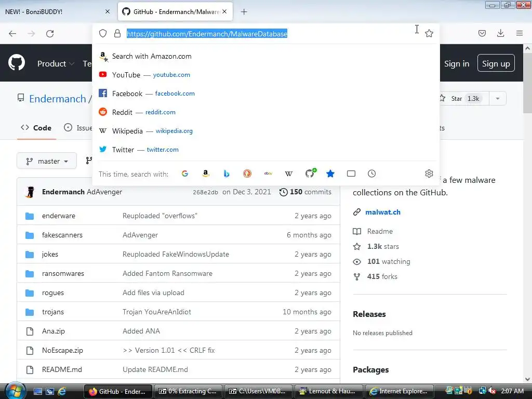This screenshot has height=399, width=532.
Task: Go back using the browser back arrow
Action: coord(12,34)
